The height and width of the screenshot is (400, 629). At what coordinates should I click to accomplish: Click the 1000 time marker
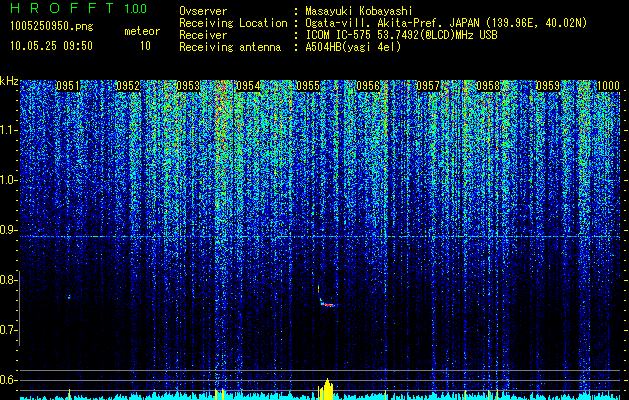608,86
